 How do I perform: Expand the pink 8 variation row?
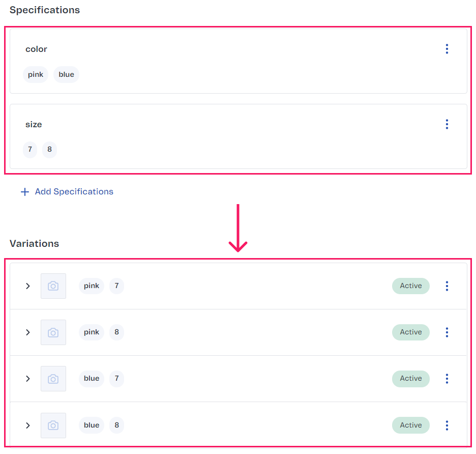coord(28,332)
